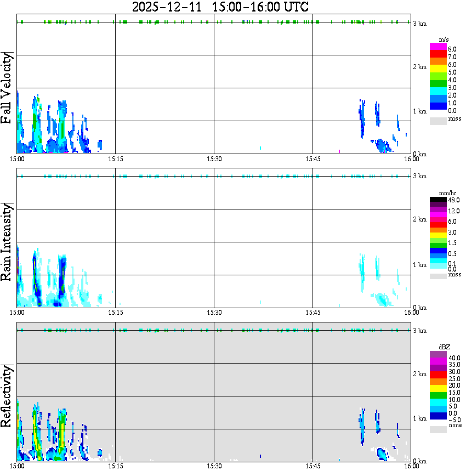Viewport: 466px width, 476px height.
Task: Select the pink 6.0 swatch in mm/hr legend
Action: 438,220
